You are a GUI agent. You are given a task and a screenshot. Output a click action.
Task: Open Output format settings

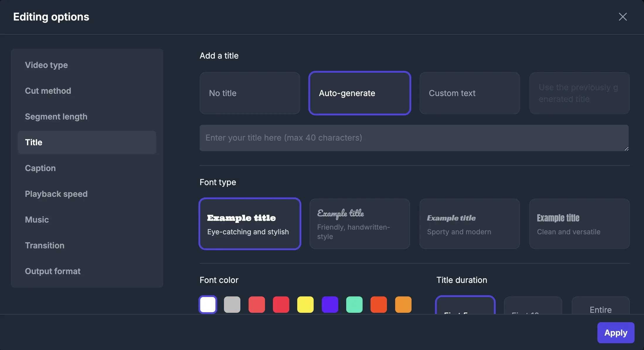point(53,271)
